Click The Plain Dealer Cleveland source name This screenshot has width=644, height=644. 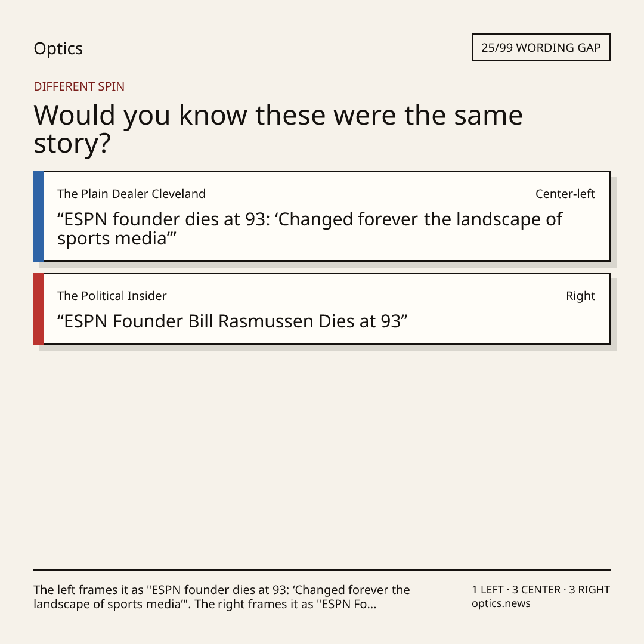point(131,194)
